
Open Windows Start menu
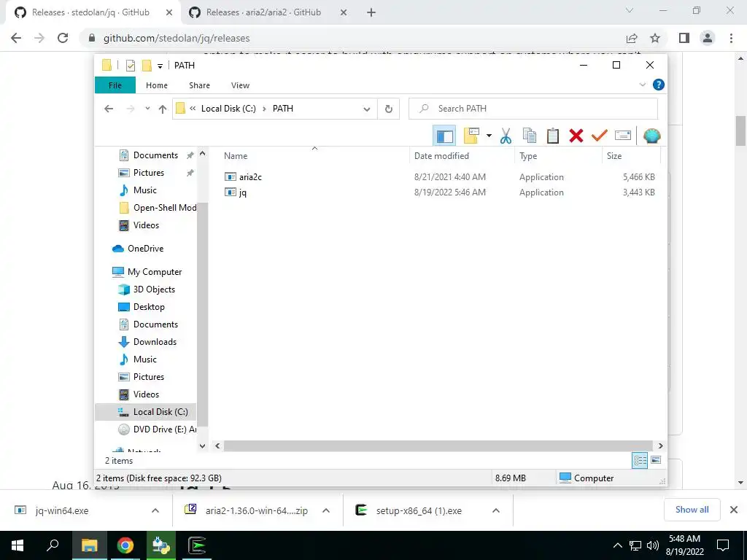point(18,545)
